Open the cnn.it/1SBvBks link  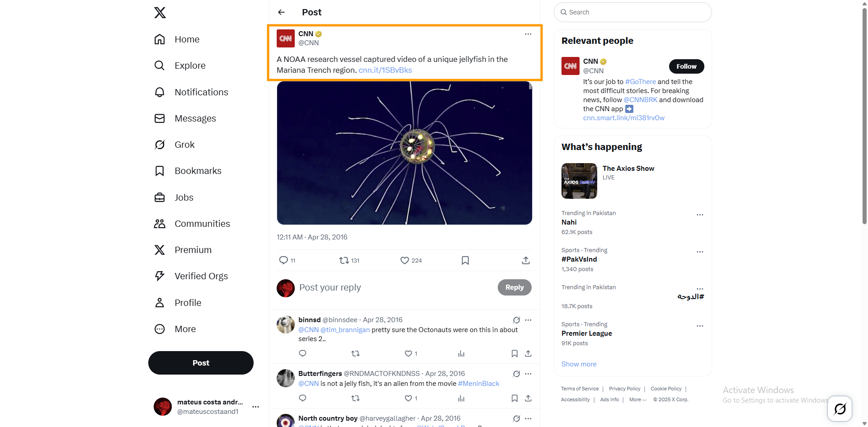[x=385, y=70]
